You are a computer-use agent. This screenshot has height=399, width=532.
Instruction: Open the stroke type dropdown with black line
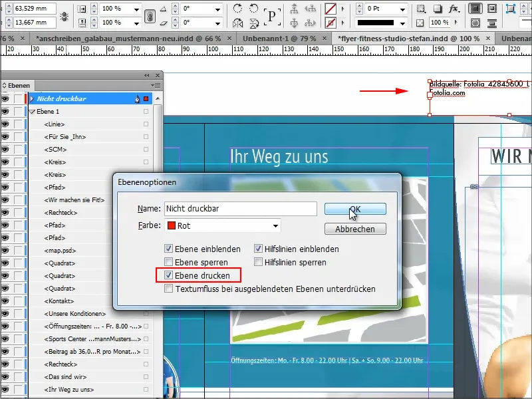[x=403, y=23]
